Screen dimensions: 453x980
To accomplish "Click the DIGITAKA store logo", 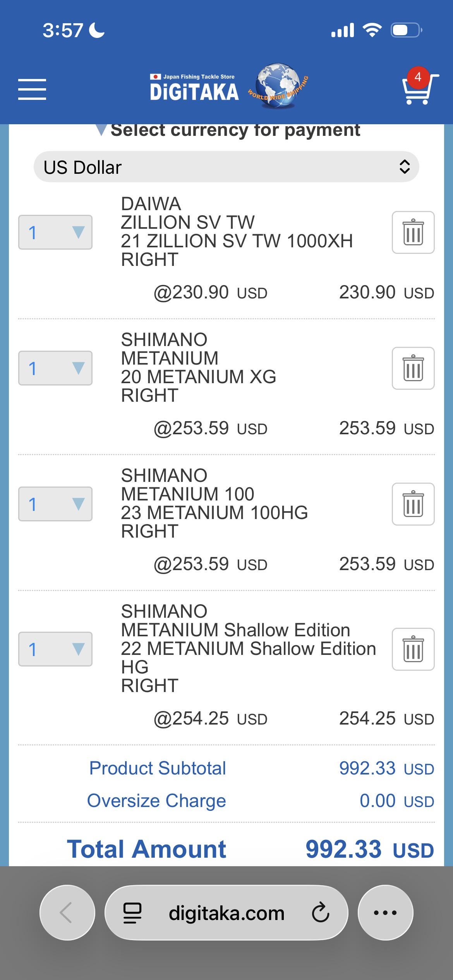I will coord(194,88).
